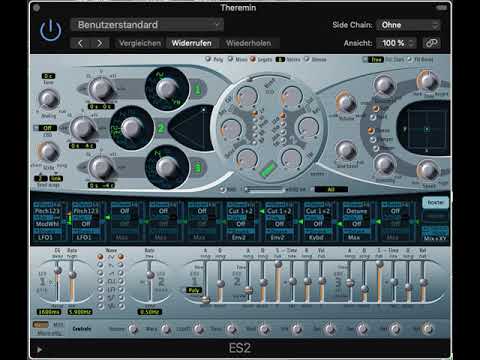Enable the Chorus effect button

pos(370,130)
